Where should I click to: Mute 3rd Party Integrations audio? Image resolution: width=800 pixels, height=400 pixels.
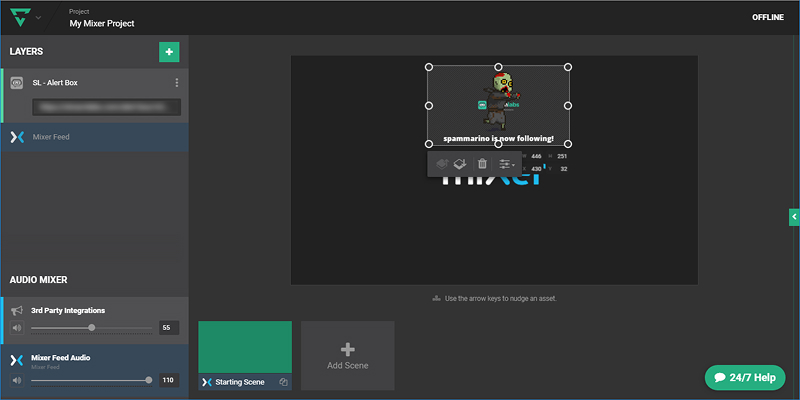[x=17, y=328]
